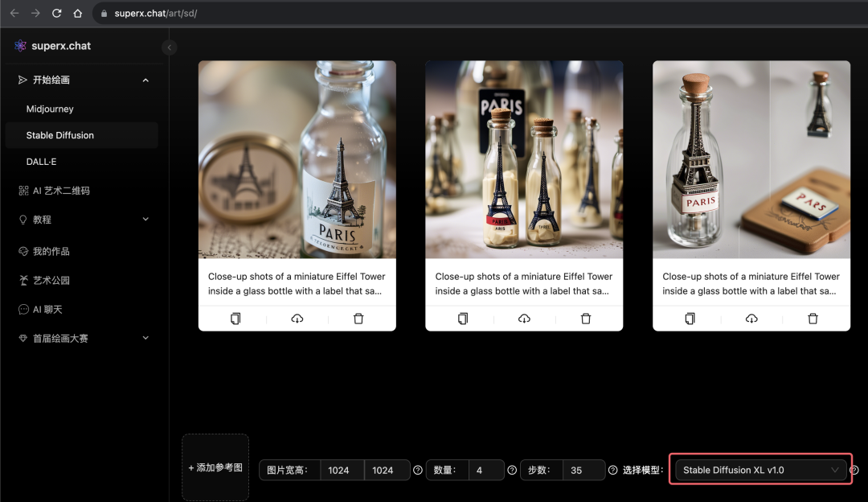Click the lock icon in the address bar

[104, 14]
